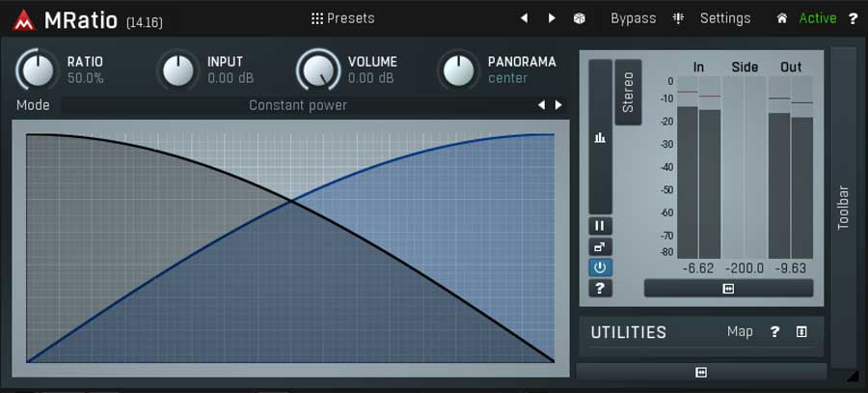This screenshot has width=868, height=393.
Task: Click the Volume value 0.00 dB
Action: point(371,78)
